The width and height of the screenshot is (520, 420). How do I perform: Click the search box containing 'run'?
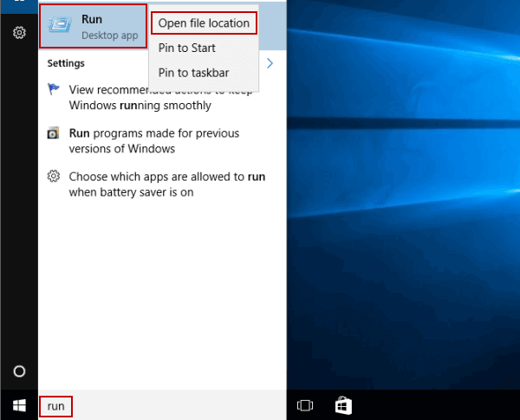(x=162, y=406)
